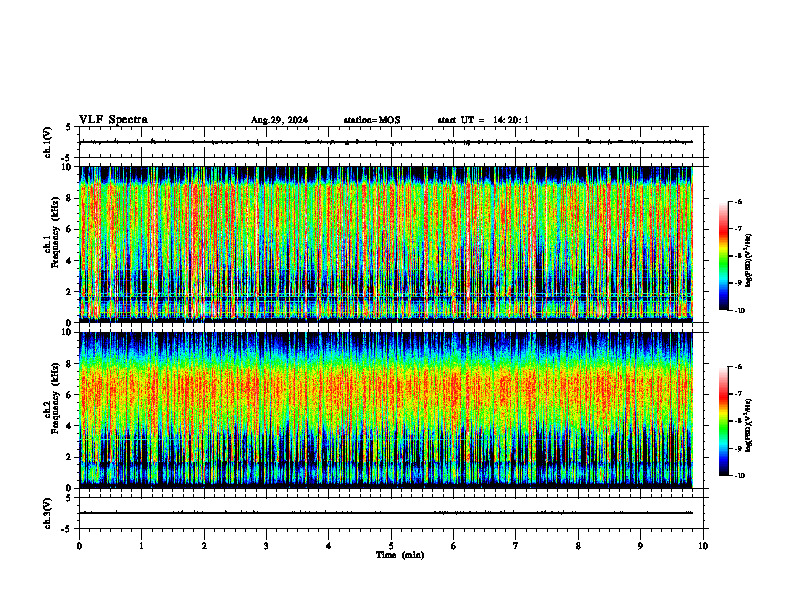
Task: Click the date "Aug.29, 2024" in header
Action: 279,120
